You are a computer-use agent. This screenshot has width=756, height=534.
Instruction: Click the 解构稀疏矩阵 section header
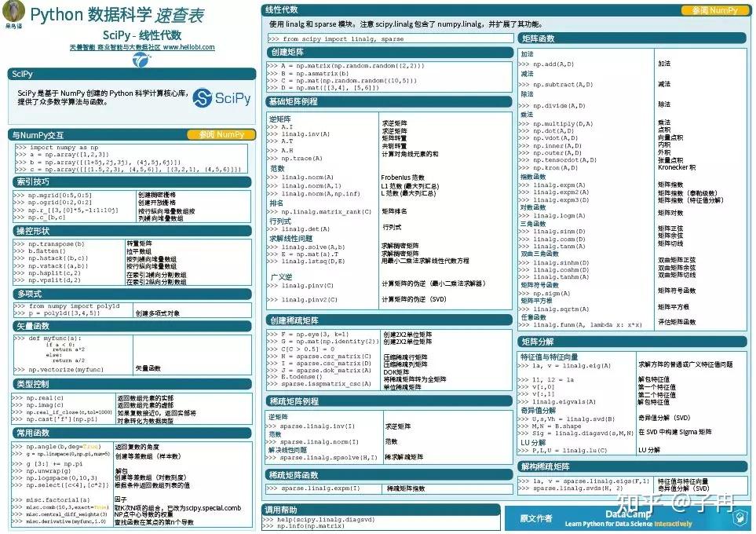pyautogui.click(x=633, y=466)
